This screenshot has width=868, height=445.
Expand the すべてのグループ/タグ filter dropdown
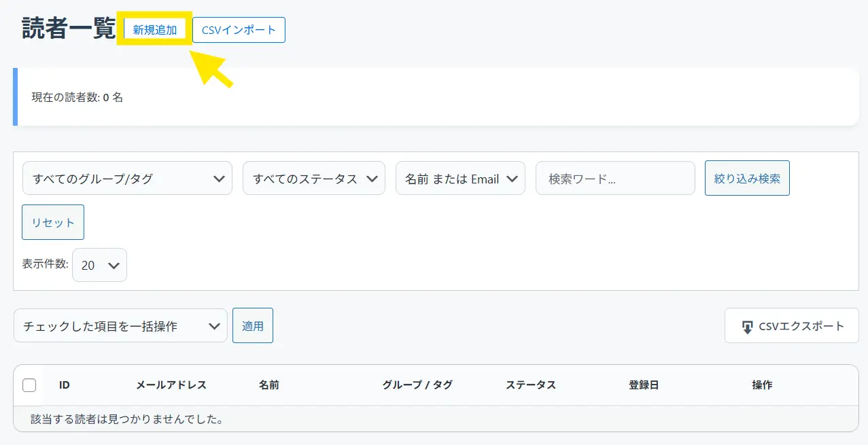pos(128,179)
